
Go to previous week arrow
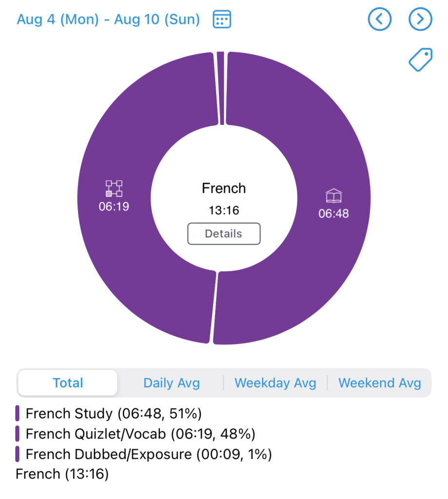[380, 19]
